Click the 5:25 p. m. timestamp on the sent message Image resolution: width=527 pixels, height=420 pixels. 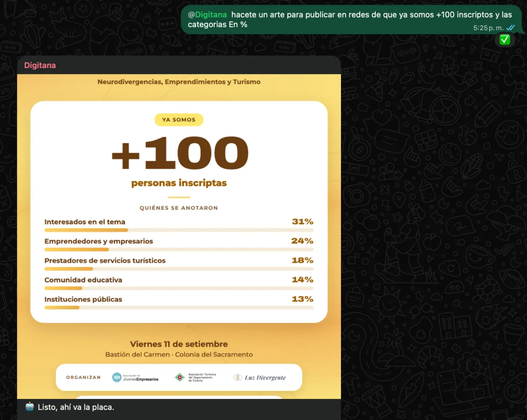(488, 28)
